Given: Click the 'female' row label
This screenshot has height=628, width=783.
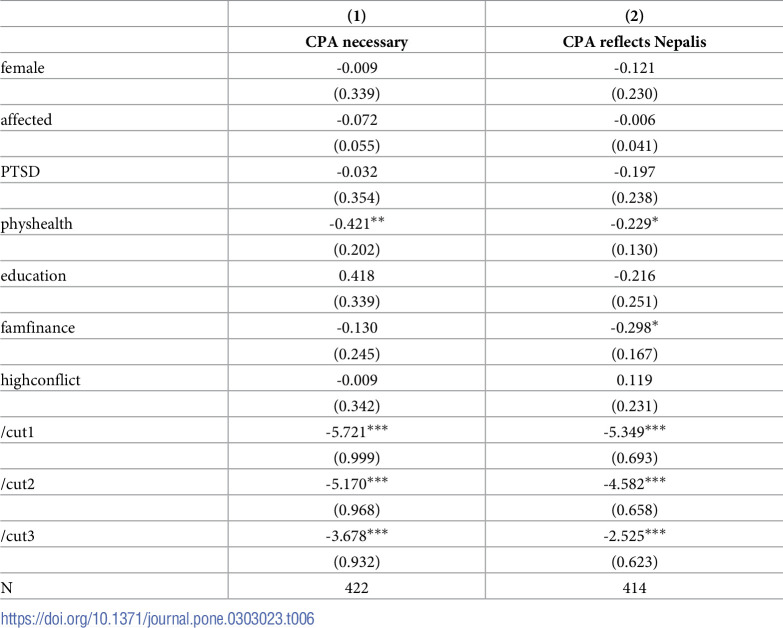Looking at the screenshot, I should pyautogui.click(x=22, y=67).
